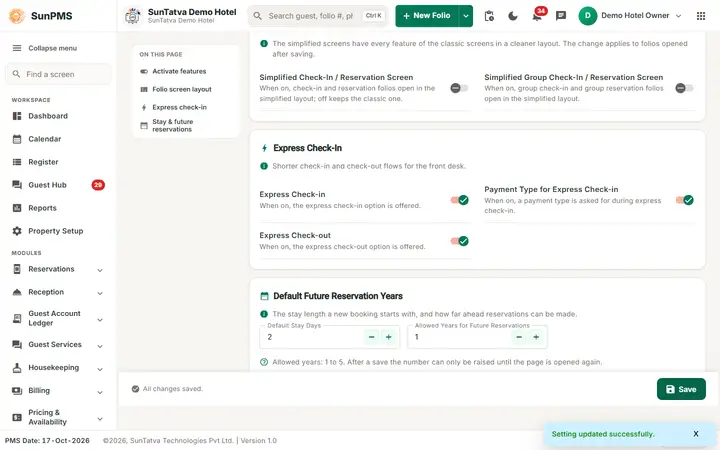Open Guest Hub from sidebar

pos(58,185)
